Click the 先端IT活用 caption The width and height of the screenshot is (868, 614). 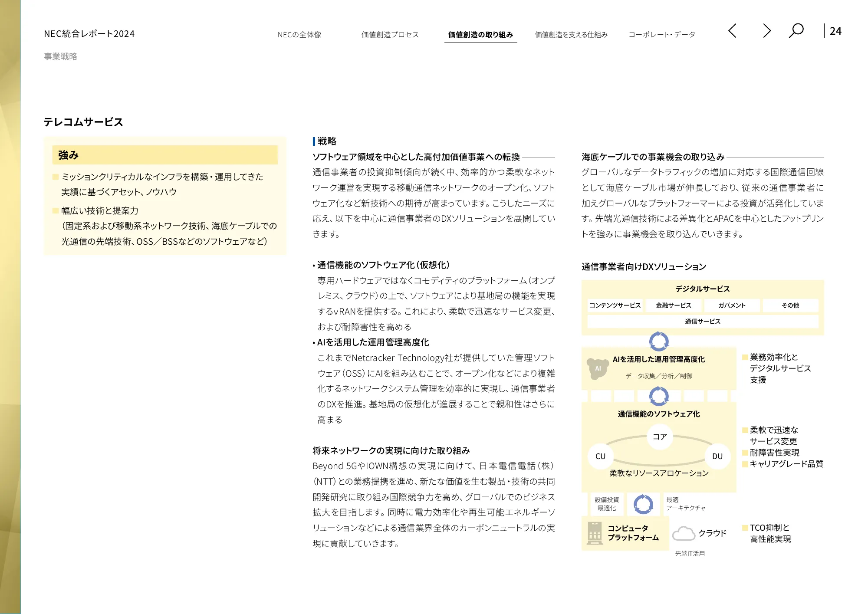690,554
